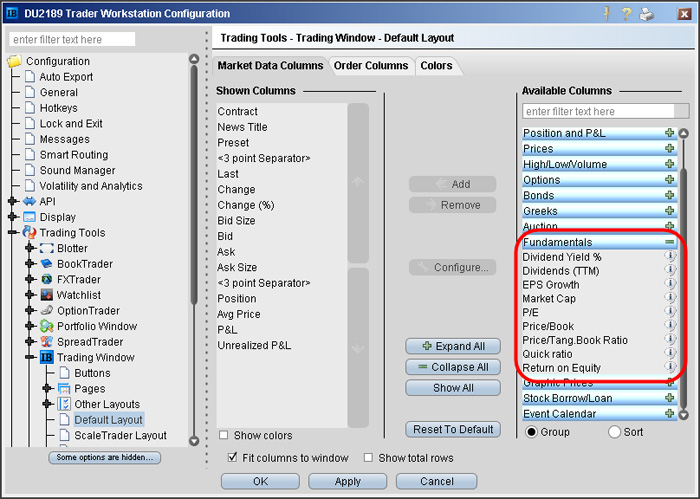Select the Sort radio button
This screenshot has height=499, width=700.
[614, 432]
